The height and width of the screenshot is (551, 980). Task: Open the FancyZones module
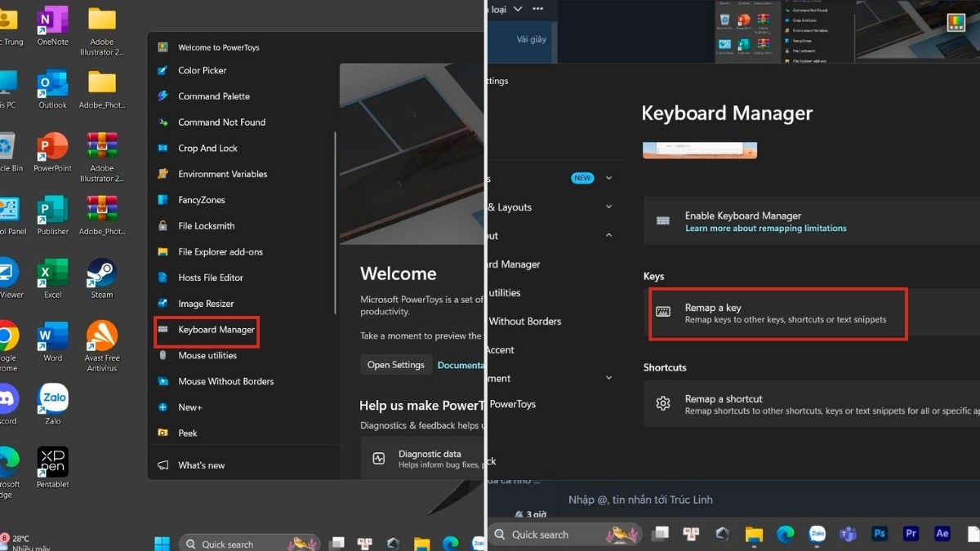pyautogui.click(x=201, y=200)
